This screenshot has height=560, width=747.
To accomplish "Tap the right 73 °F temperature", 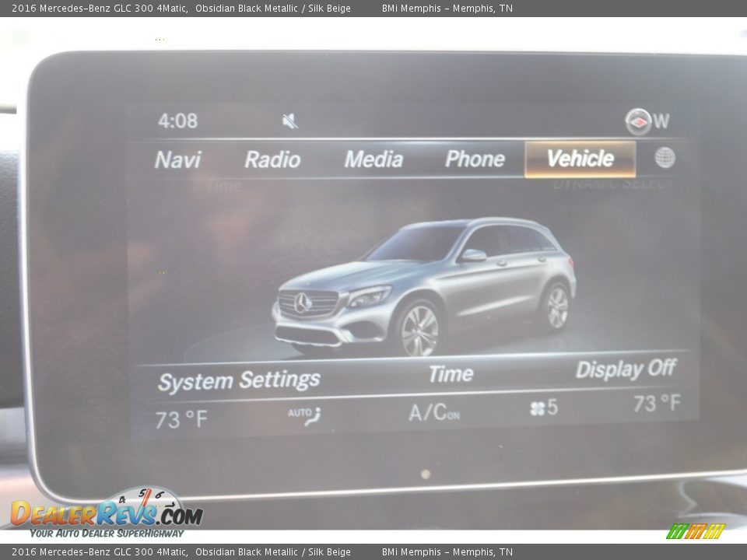I will (657, 404).
